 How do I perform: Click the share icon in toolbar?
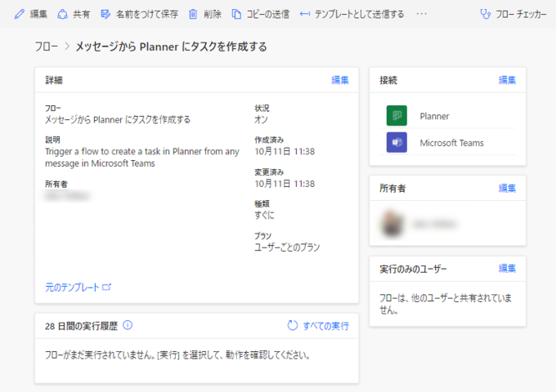click(62, 14)
